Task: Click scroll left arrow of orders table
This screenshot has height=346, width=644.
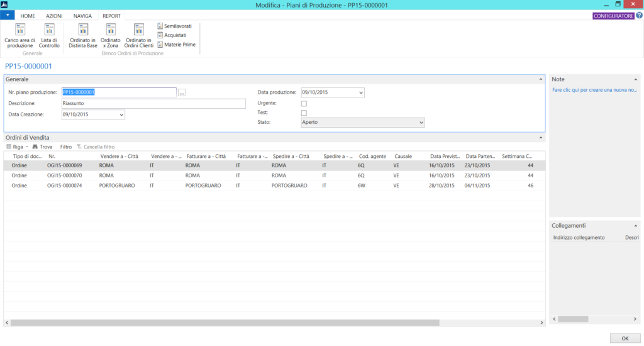Action: click(6, 323)
